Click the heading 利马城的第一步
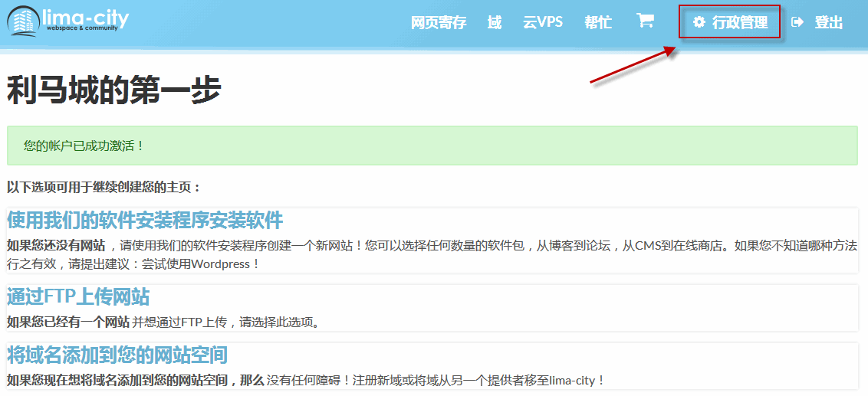 click(x=114, y=90)
